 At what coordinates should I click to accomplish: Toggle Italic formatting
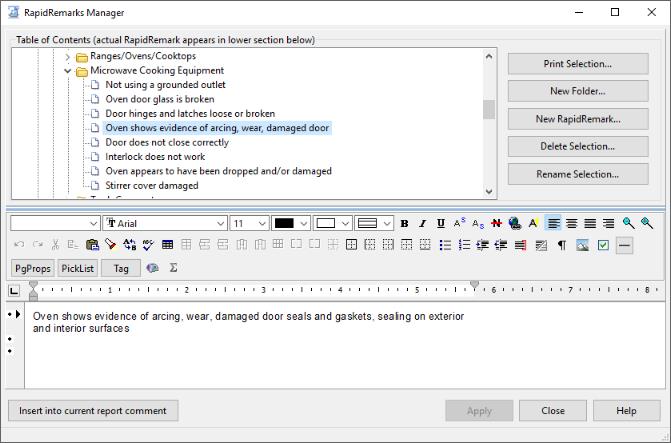point(422,223)
